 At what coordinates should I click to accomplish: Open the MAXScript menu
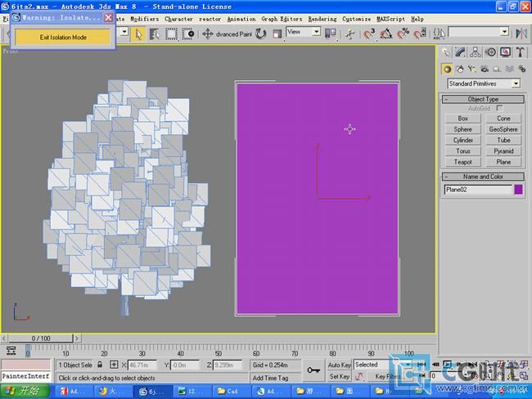coord(390,19)
